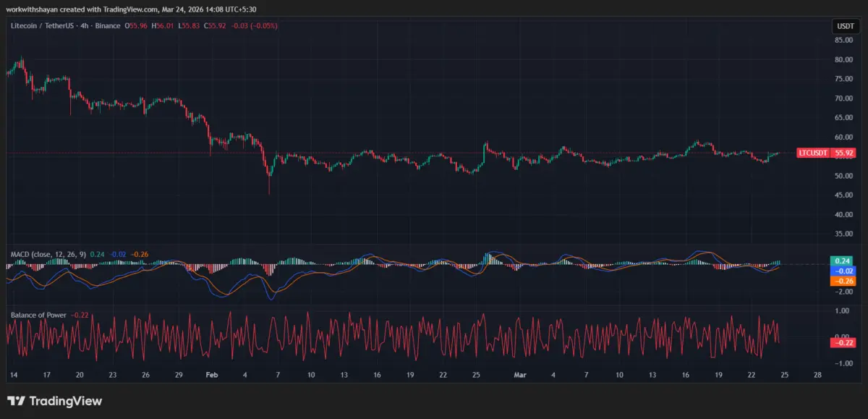Open MACD (close, 12, 26, 9) indicator legend
Screen dimensions: 868x419
(48, 254)
